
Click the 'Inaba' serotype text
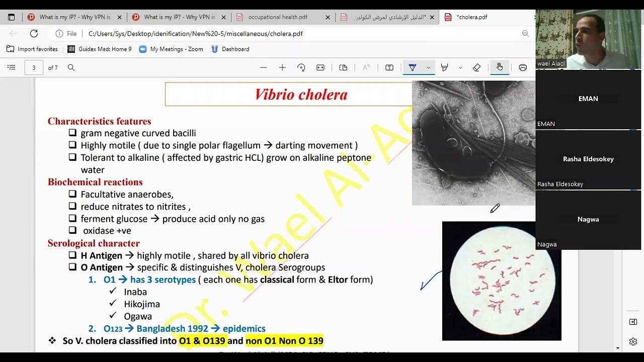135,292
